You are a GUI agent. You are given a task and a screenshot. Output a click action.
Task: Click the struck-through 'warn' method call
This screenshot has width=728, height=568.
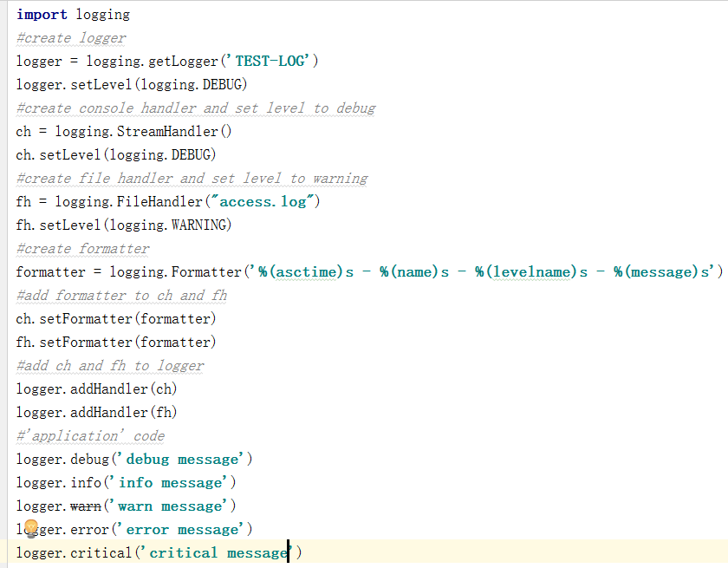(86, 506)
